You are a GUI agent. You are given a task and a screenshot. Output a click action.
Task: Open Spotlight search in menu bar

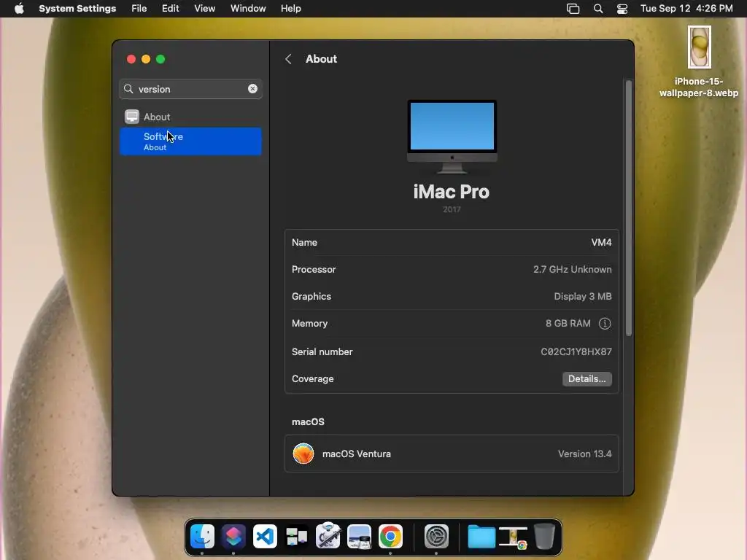pos(598,9)
